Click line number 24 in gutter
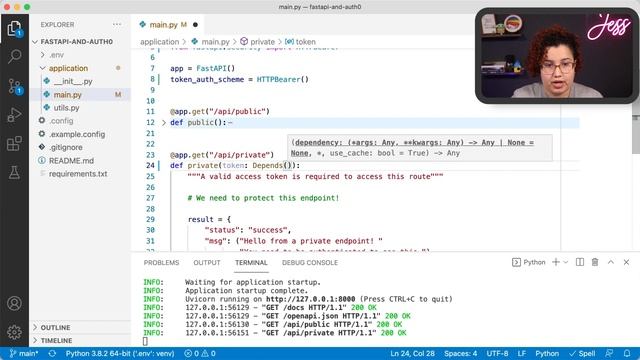Viewport: 640px width, 360px height. coord(150,165)
